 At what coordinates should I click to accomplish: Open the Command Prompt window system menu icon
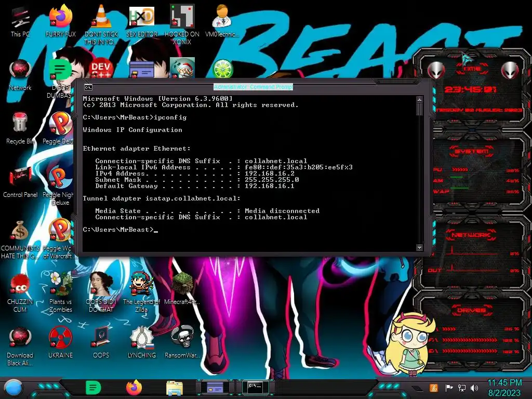coord(88,87)
